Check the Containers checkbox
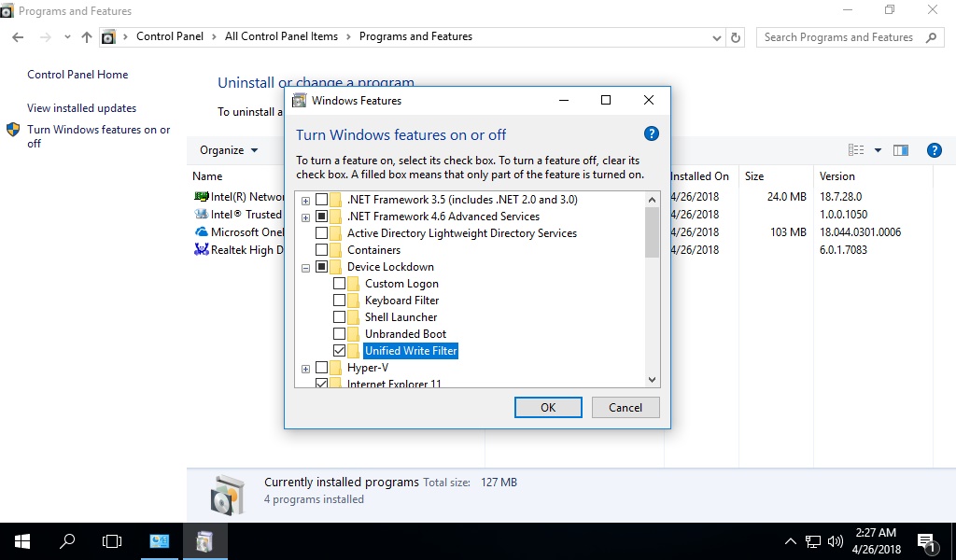The image size is (956, 560). click(321, 250)
